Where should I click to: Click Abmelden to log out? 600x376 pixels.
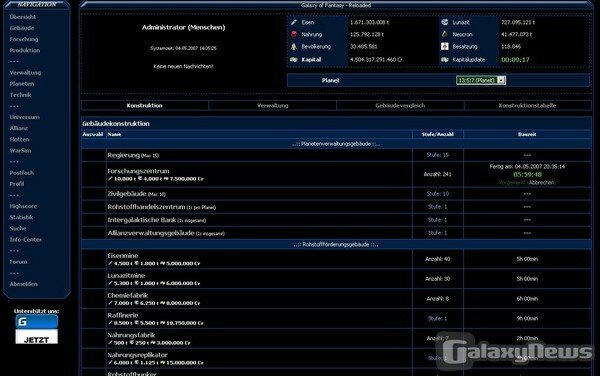[x=24, y=284]
